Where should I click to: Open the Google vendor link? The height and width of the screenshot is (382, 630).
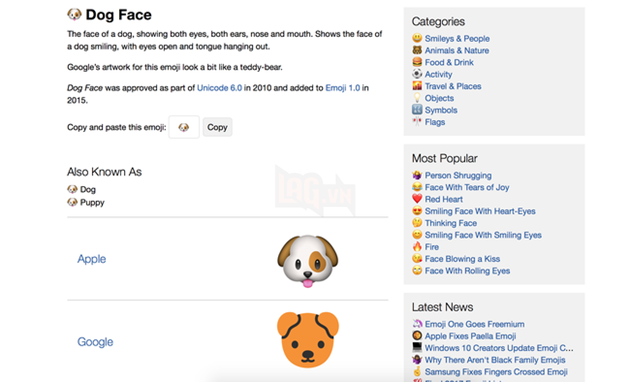[x=95, y=341]
